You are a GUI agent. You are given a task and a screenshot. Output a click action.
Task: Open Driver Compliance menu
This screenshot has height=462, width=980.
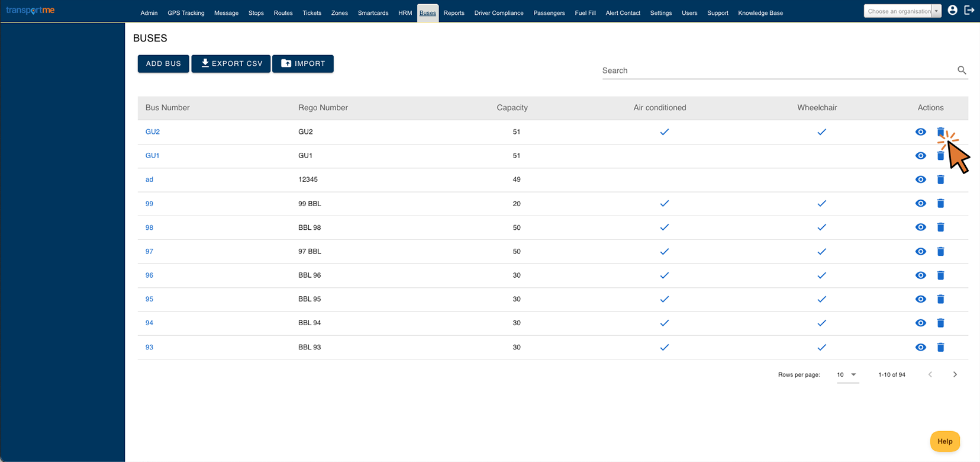tap(499, 13)
